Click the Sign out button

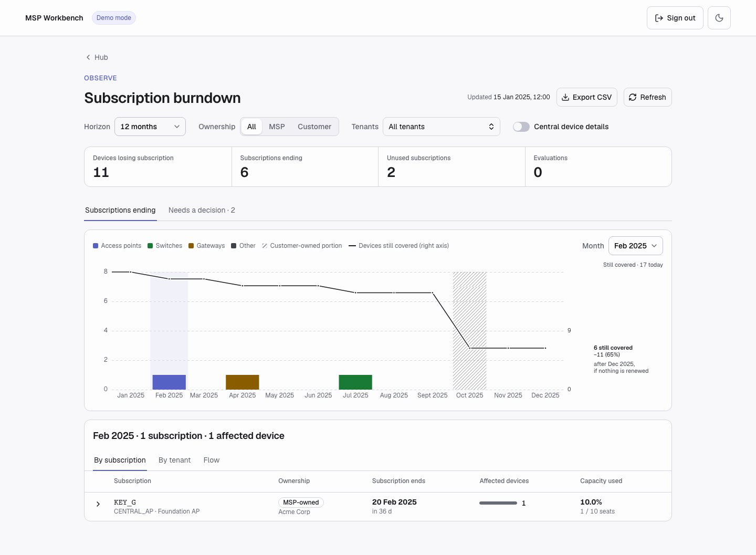click(x=675, y=18)
